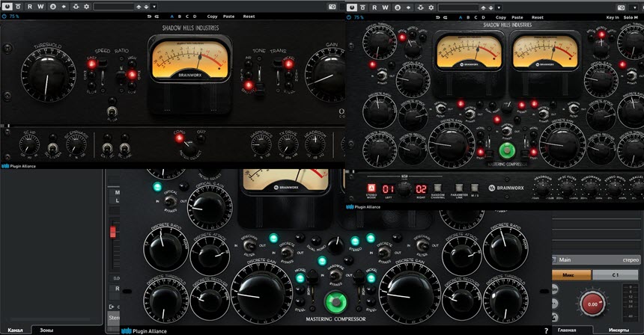Screen dimensions: 644x335
Task: Click undo arrow in dual-meter compressor plugin bar
Action: point(438,17)
